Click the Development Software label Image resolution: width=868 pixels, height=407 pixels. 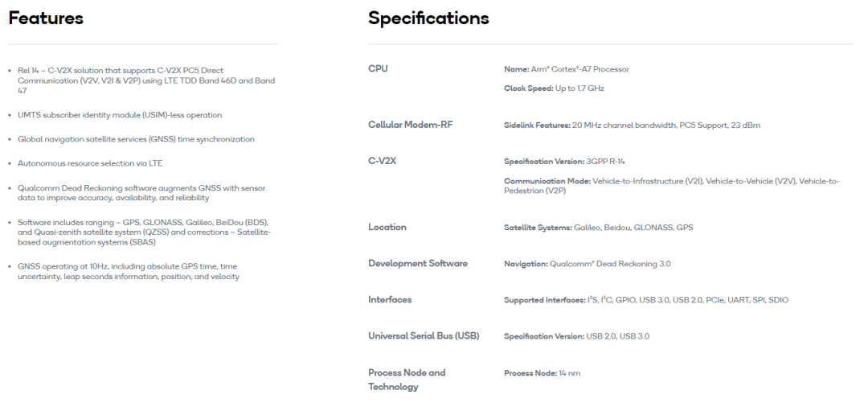tap(418, 263)
